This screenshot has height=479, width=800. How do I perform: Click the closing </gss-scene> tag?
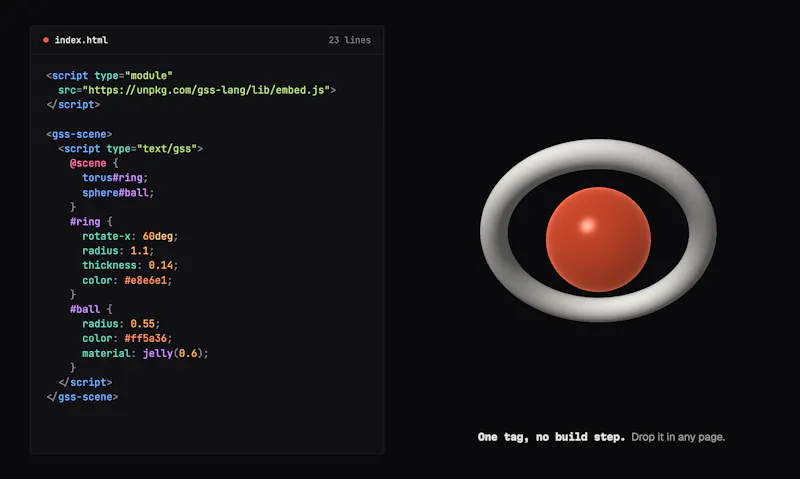click(x=82, y=397)
